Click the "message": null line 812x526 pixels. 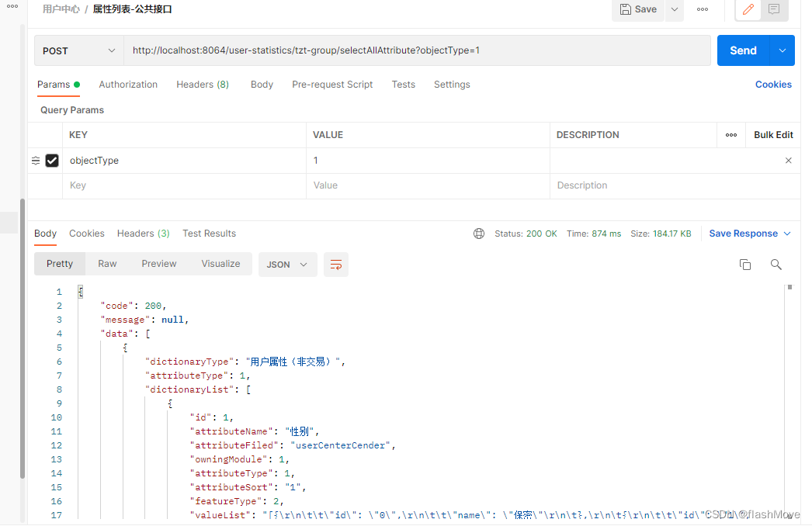144,320
